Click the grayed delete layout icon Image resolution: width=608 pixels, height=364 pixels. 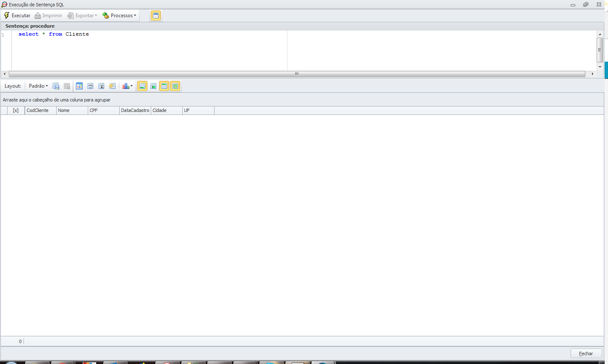[67, 86]
